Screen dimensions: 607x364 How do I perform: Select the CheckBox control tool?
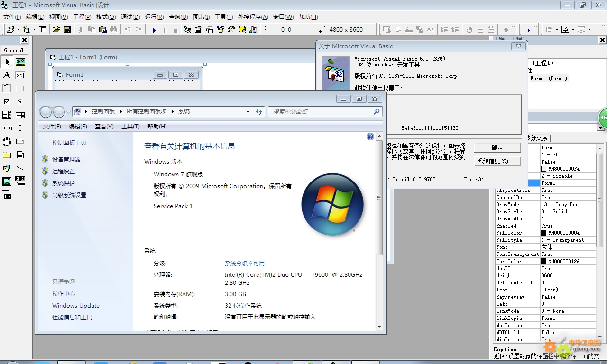coord(7,101)
